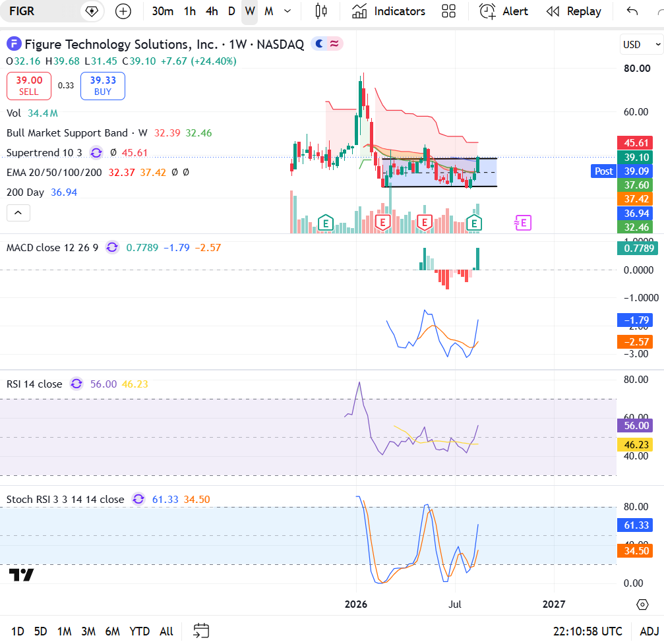The image size is (664, 644).
Task: Open the latest green earnings marker
Action: [474, 222]
